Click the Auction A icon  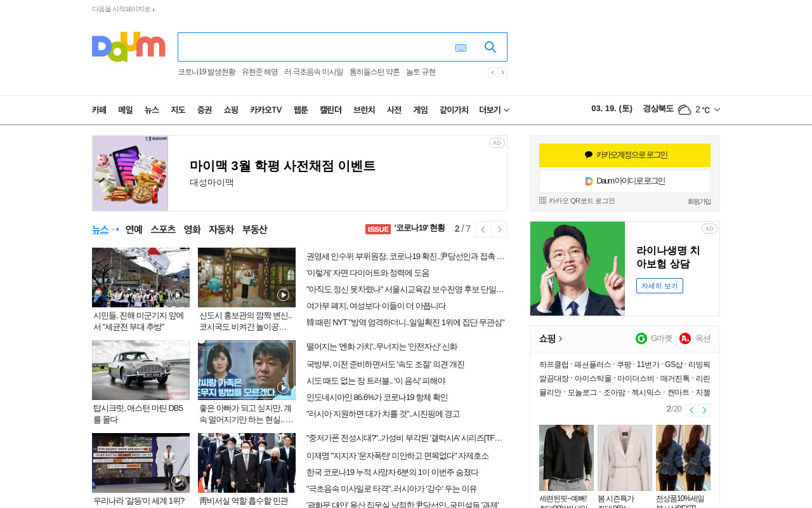click(x=685, y=338)
